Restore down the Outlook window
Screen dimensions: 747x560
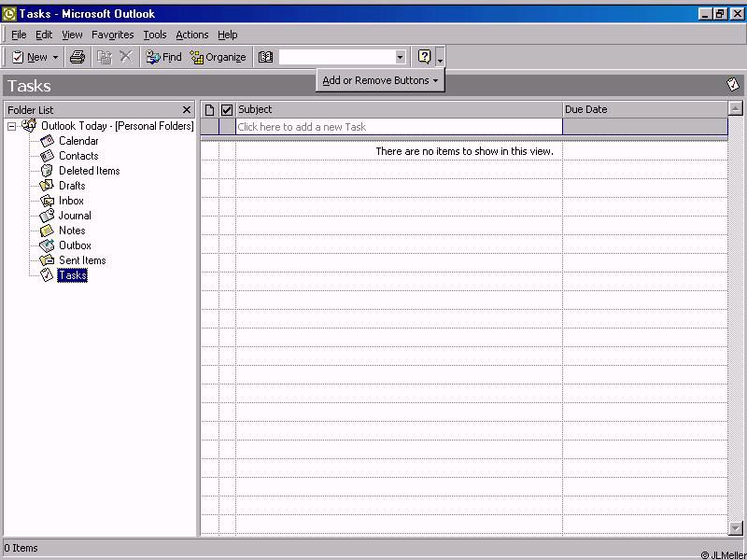pos(720,14)
